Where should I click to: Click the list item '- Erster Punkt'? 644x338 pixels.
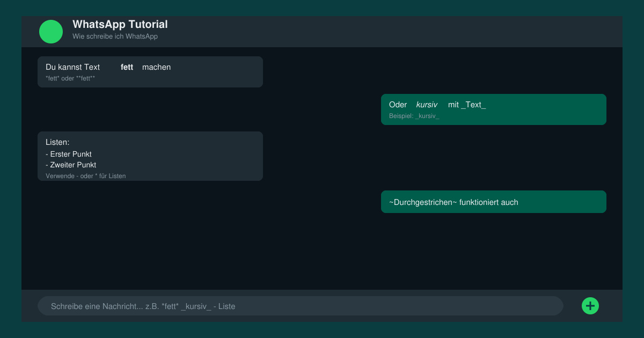[x=69, y=154]
